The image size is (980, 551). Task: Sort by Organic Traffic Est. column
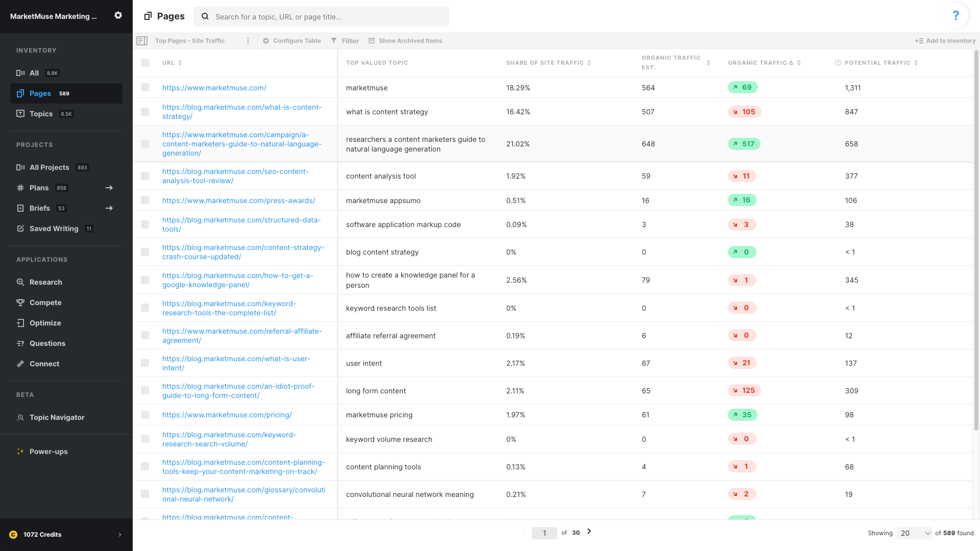(708, 63)
